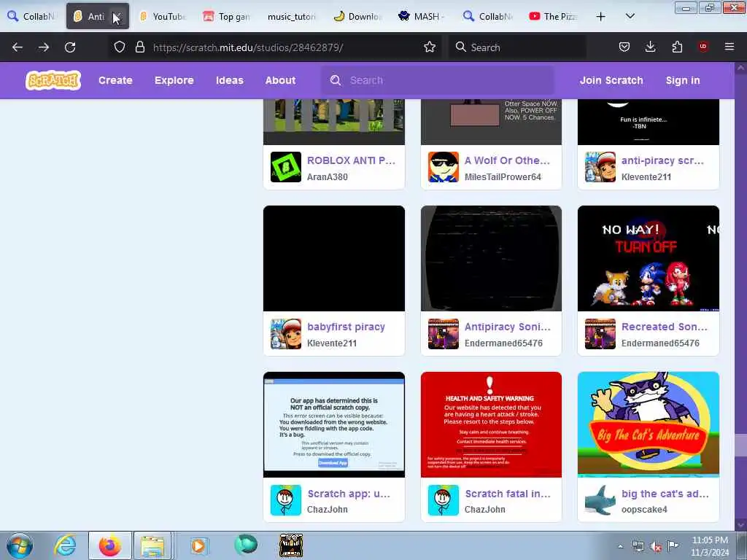This screenshot has width=747, height=560.
Task: Open Klevente211's avatar beside babyfirst piracy
Action: 286,334
